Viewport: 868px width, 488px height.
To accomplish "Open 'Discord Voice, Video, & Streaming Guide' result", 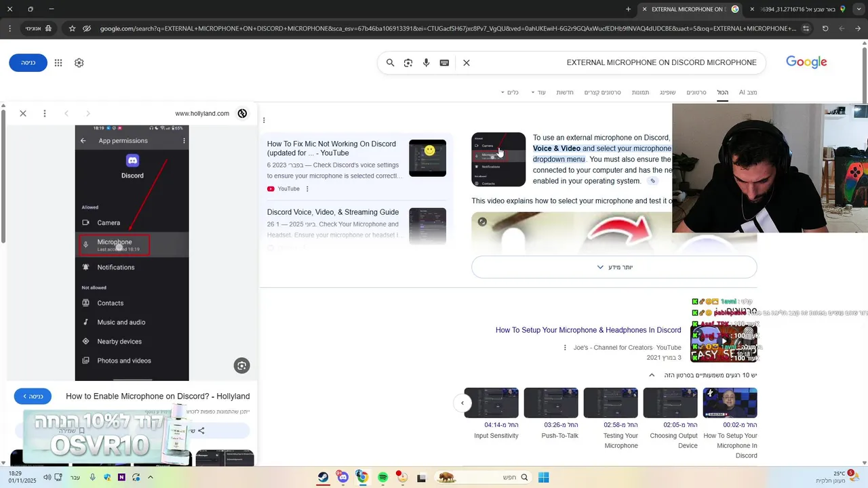I will pyautogui.click(x=333, y=212).
